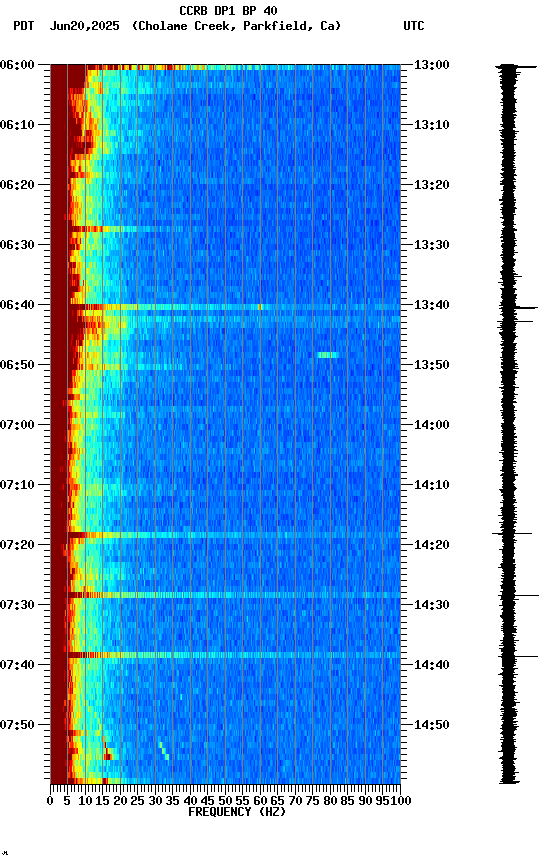Image resolution: width=552 pixels, height=864 pixels.
Task: Click the seismogram spike near 14:18 UTC
Action: [512, 533]
